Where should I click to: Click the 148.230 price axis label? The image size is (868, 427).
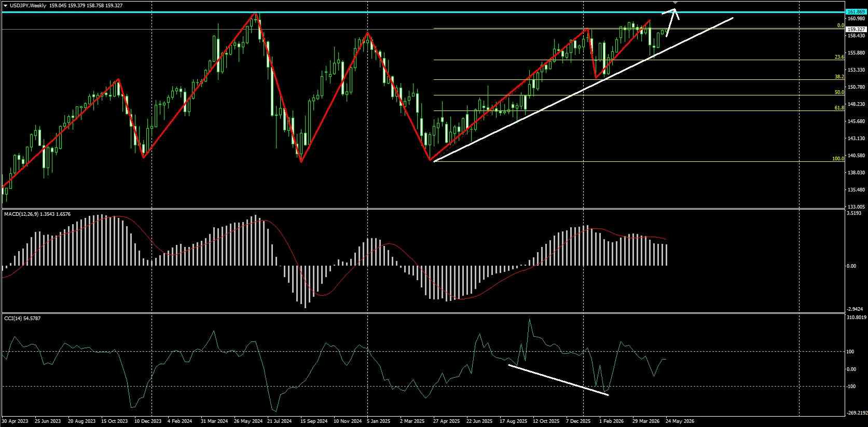(856, 104)
